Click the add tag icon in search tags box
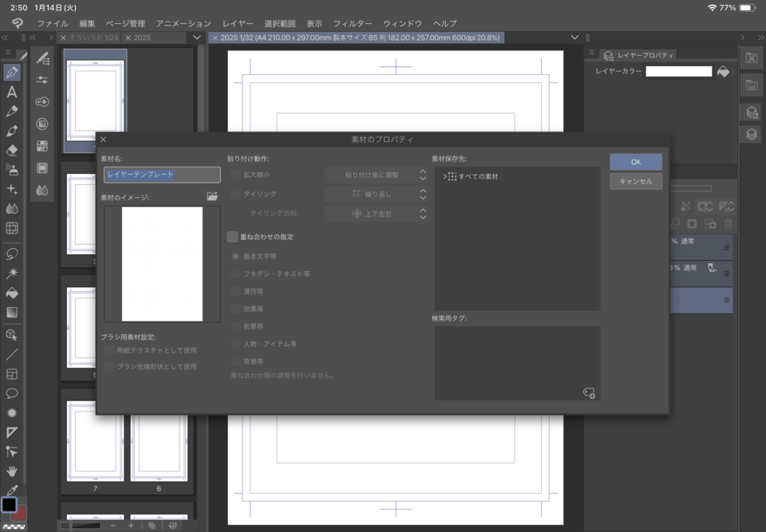Screen dimensions: 766x532 [x=589, y=392]
